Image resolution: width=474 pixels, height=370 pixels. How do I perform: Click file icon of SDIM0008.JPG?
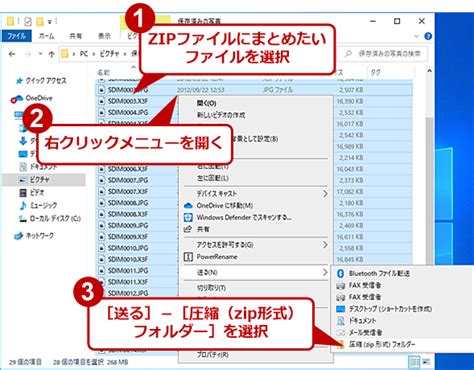102,203
